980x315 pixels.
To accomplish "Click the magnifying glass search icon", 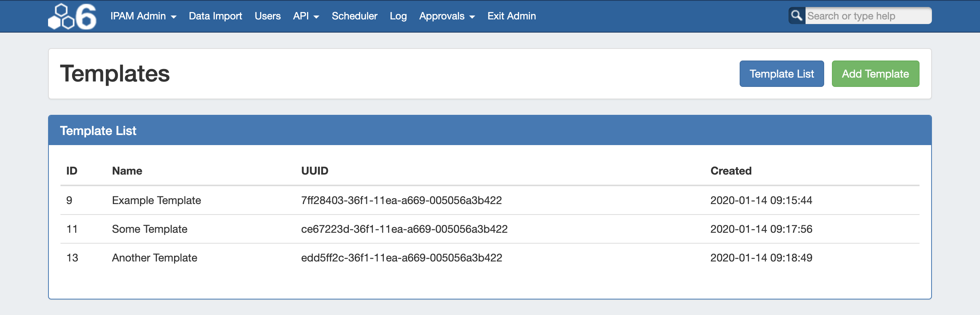I will (797, 16).
